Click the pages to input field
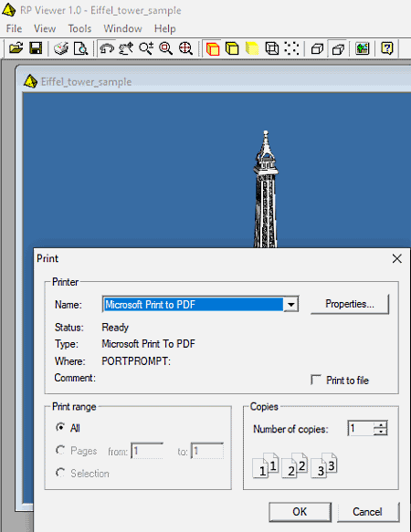This screenshot has width=411, height=532. pyautogui.click(x=207, y=451)
